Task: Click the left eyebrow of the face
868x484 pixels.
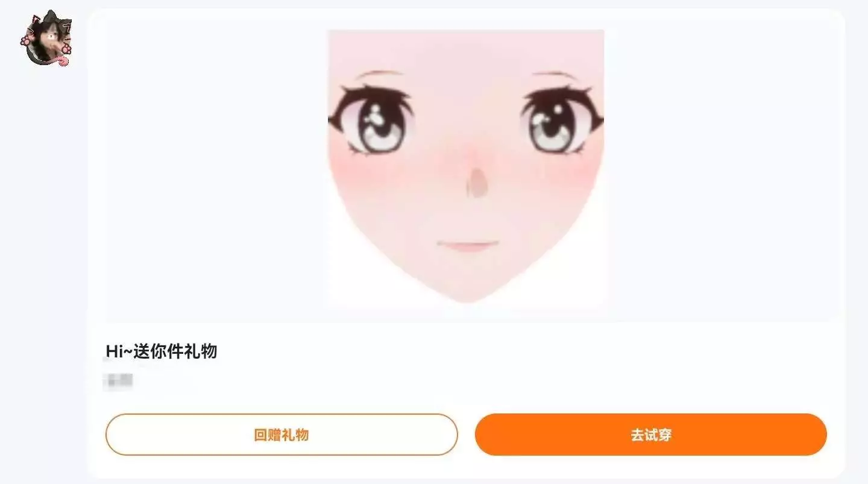Action: click(379, 75)
